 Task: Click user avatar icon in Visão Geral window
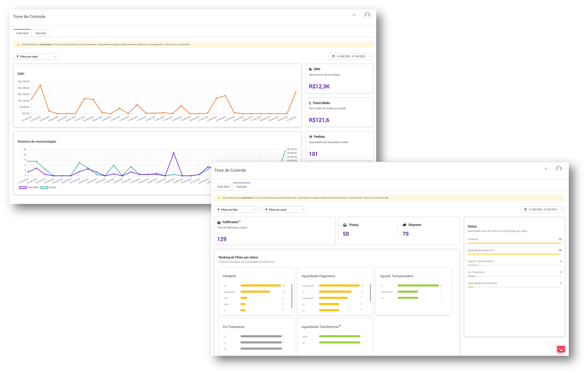pos(367,15)
